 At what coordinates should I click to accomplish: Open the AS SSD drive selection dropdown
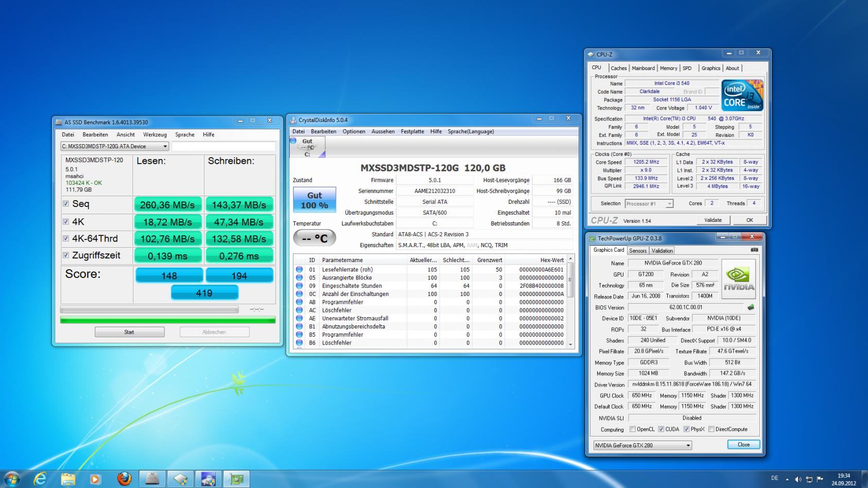(x=165, y=146)
